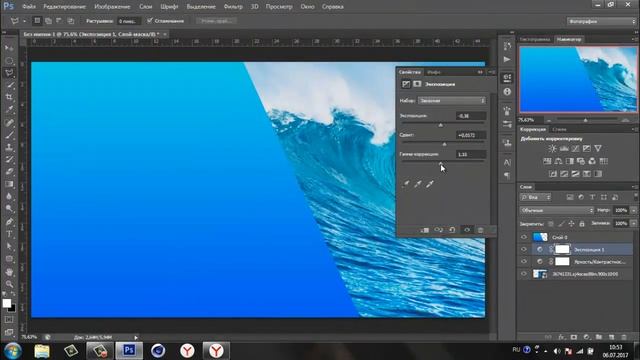Select the Eraser tool

click(x=9, y=172)
